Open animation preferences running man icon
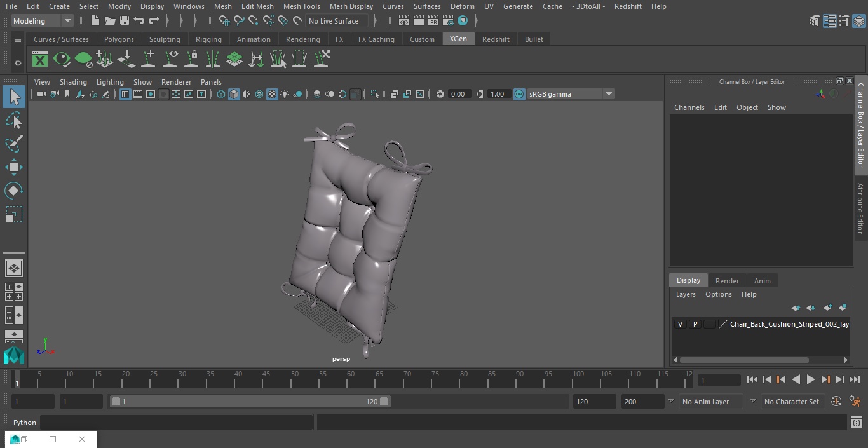Image resolution: width=868 pixels, height=448 pixels. (x=855, y=402)
